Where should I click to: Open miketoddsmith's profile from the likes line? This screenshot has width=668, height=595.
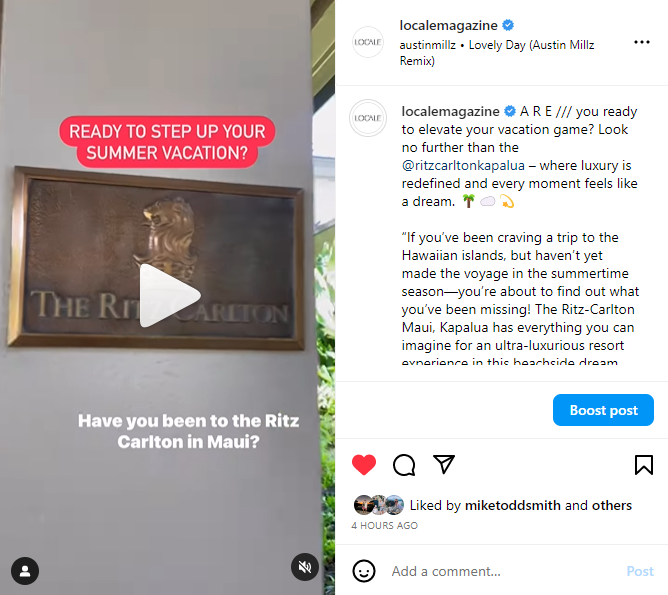point(513,505)
